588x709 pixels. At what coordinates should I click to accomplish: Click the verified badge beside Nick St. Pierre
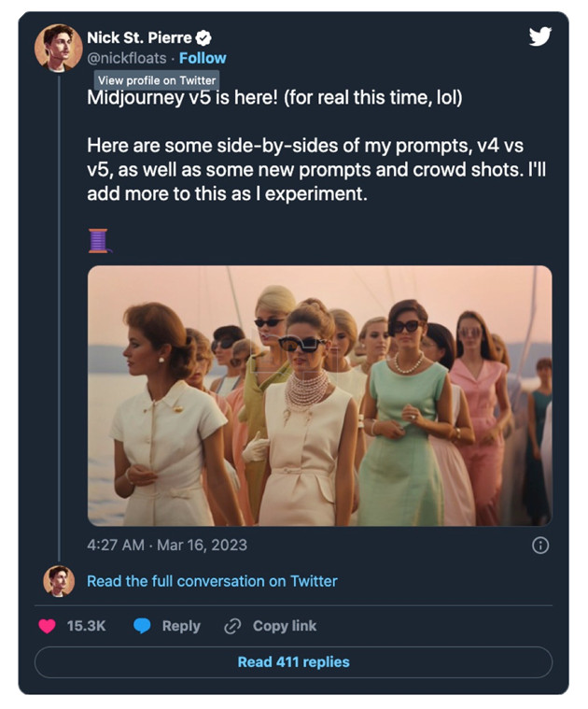click(x=203, y=38)
